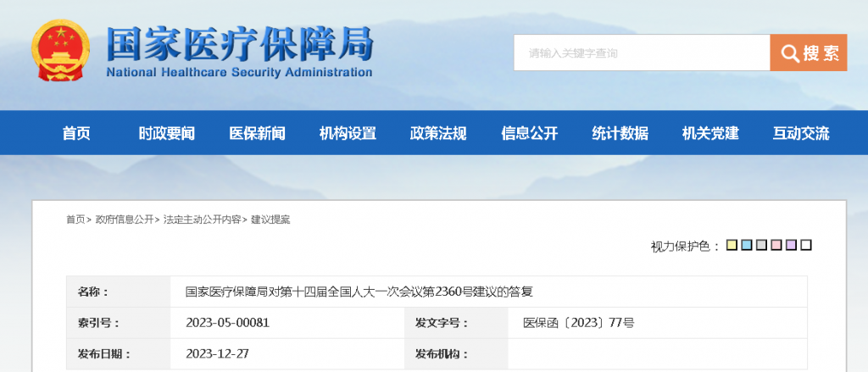Click the 法定主动公开内容 breadcrumb link
This screenshot has height=372, width=868.
coord(202,219)
